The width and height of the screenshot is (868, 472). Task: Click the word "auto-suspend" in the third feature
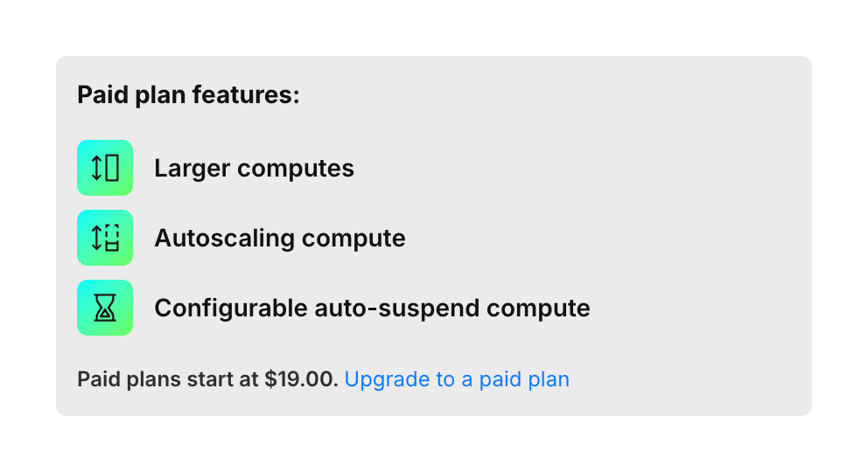point(396,308)
